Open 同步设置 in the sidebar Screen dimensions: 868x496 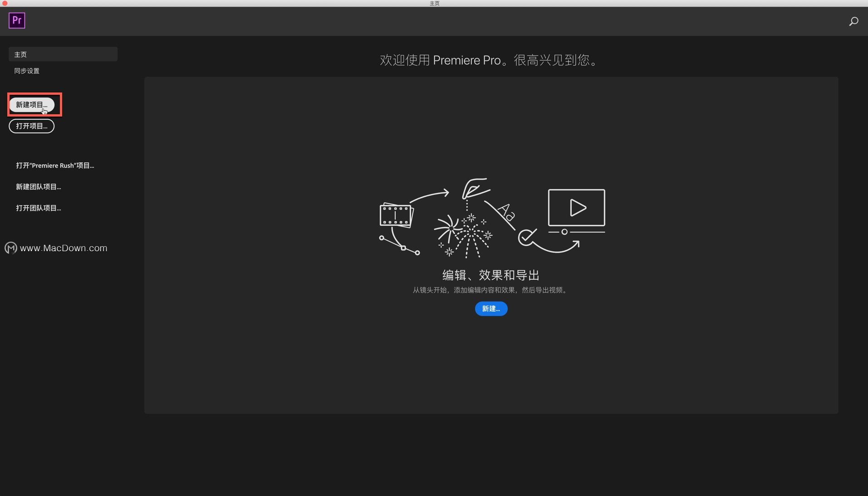[27, 71]
